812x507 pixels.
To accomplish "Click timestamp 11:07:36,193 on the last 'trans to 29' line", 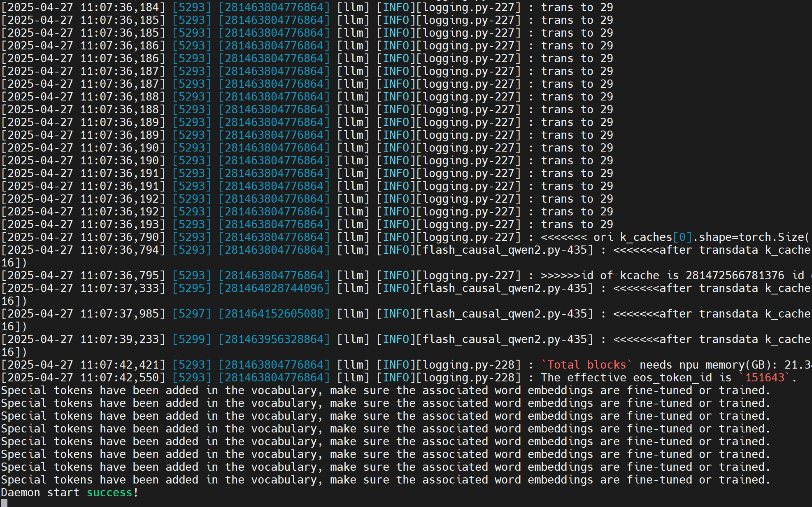I will 119,224.
